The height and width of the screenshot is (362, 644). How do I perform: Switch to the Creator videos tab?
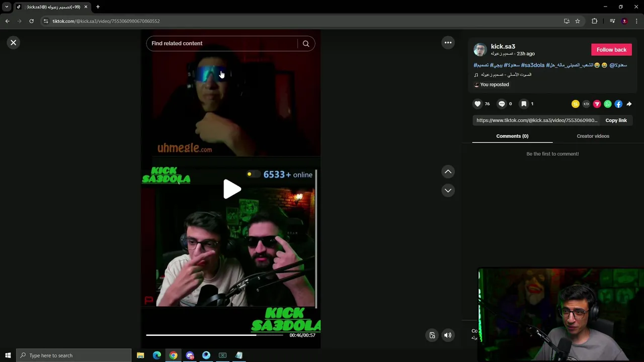[593, 136]
